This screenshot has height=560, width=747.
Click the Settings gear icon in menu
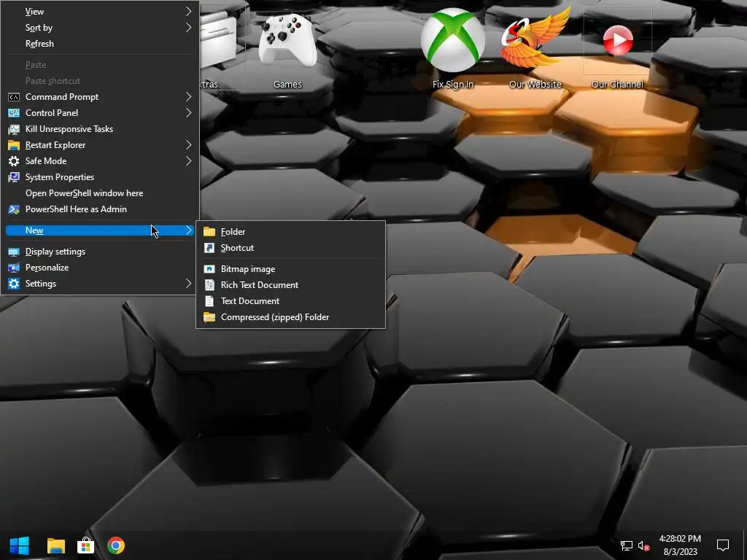[14, 284]
